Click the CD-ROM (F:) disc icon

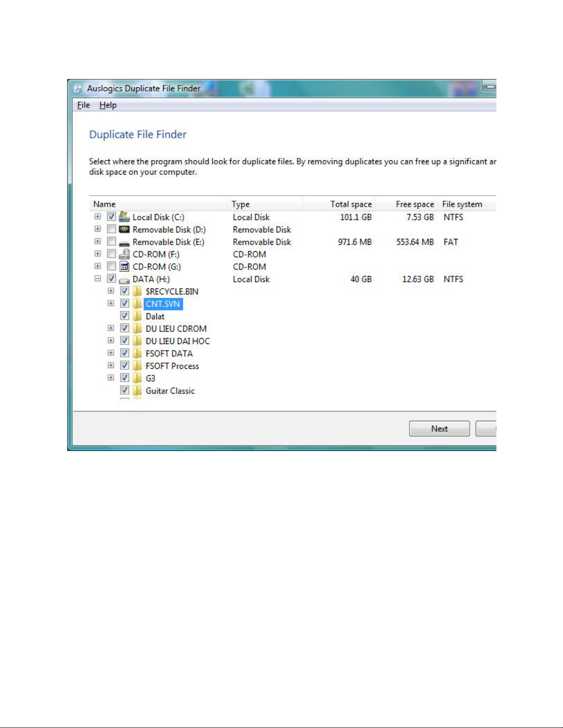click(x=124, y=254)
